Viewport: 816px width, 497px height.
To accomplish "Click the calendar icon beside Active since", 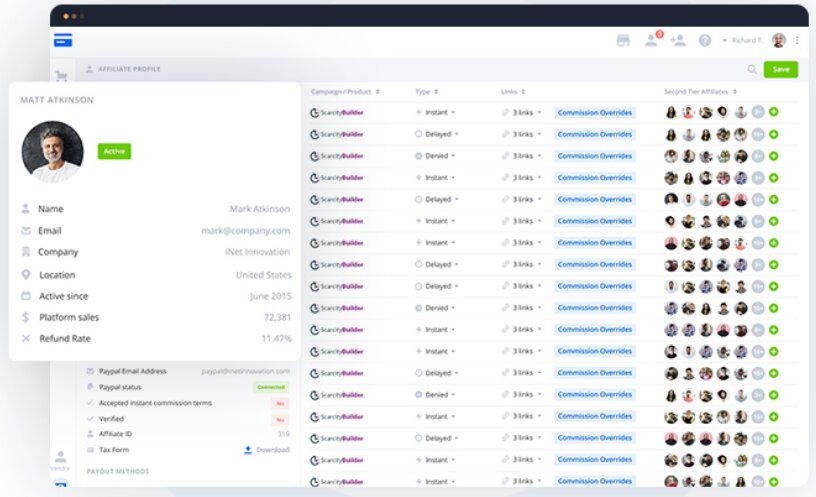I will click(26, 296).
